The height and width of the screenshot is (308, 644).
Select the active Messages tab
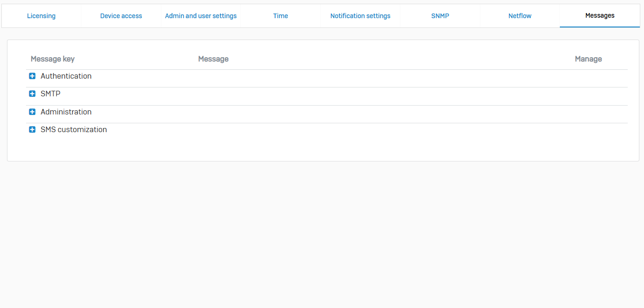tap(600, 16)
